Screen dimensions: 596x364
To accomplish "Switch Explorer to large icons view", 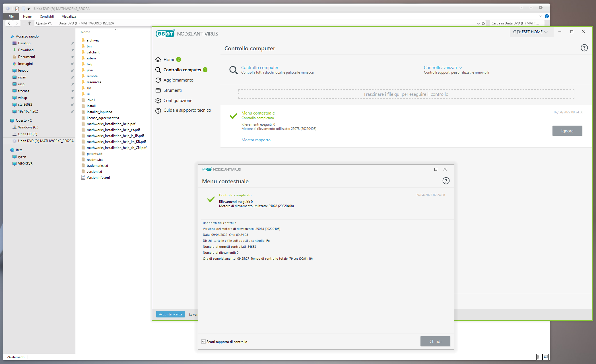I will 546,357.
